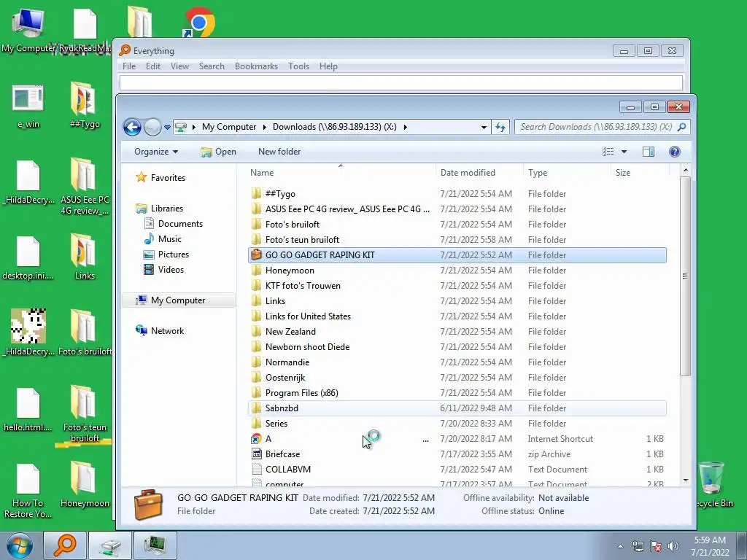
Task: Click the Change your view icon
Action: pyautogui.click(x=608, y=152)
